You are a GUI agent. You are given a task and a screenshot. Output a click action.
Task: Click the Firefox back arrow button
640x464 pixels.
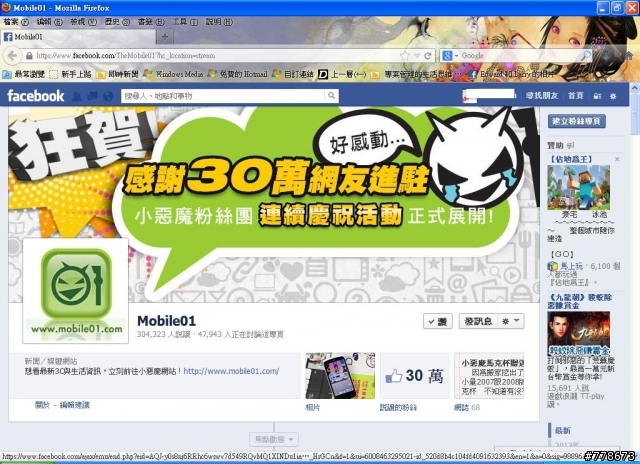click(12, 56)
